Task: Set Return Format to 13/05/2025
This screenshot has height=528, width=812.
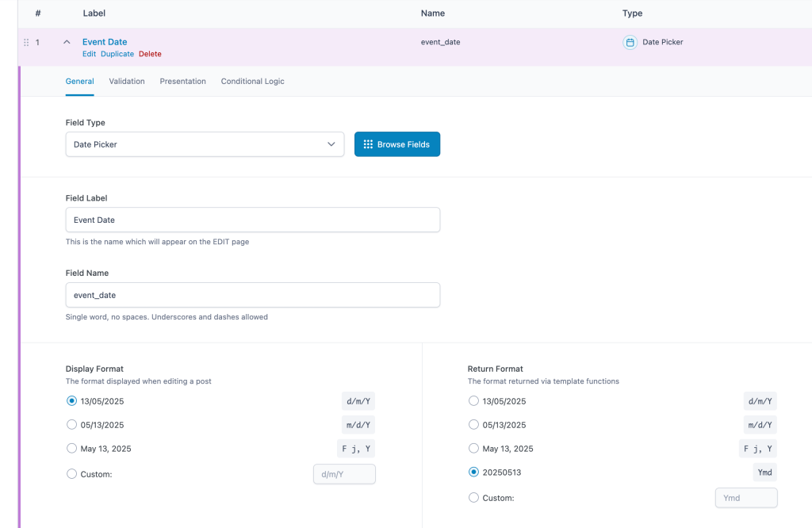Action: pos(474,401)
